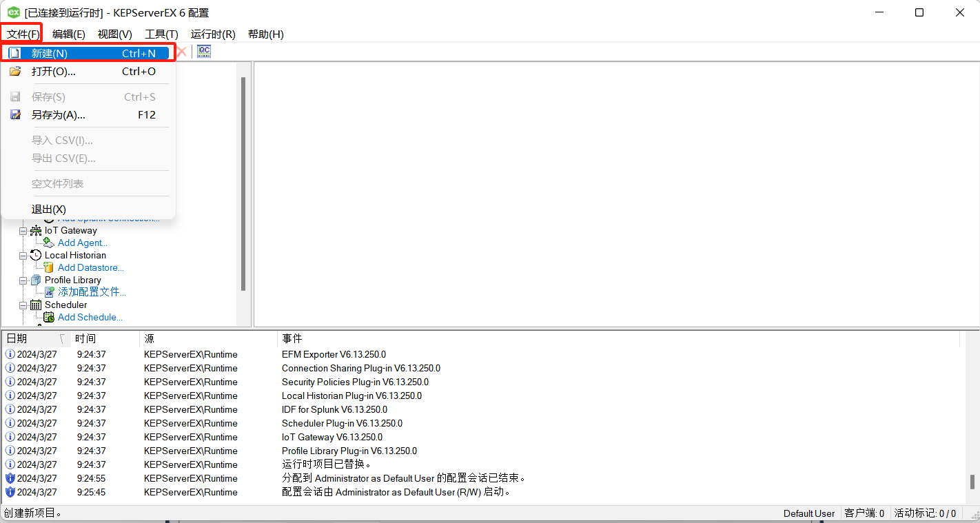Select the Profile Library tree item
The height and width of the screenshot is (523, 980).
click(x=73, y=280)
